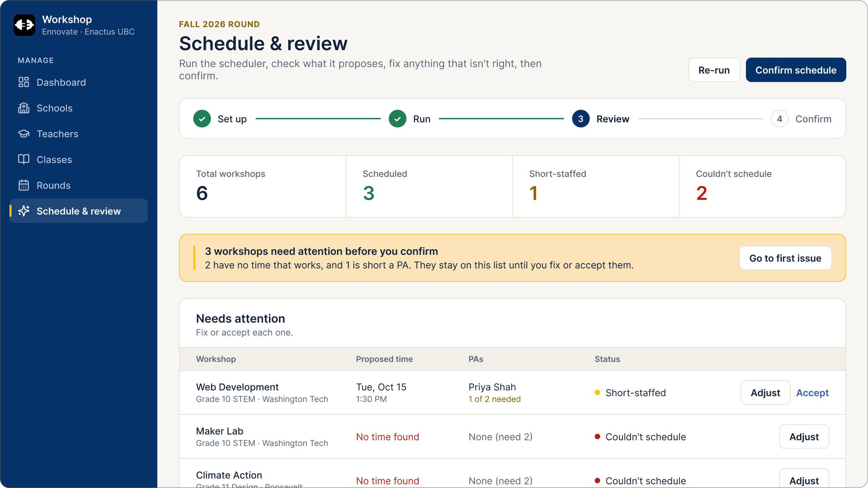Click the Set up green checkmark
Screen dimensions: 868x488
pos(202,119)
